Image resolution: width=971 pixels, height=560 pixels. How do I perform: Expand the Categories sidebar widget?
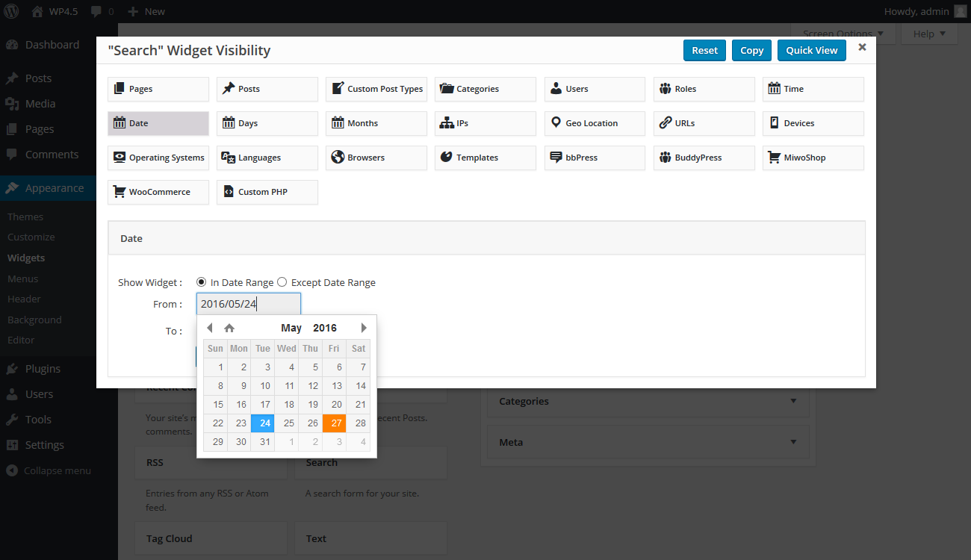648,401
